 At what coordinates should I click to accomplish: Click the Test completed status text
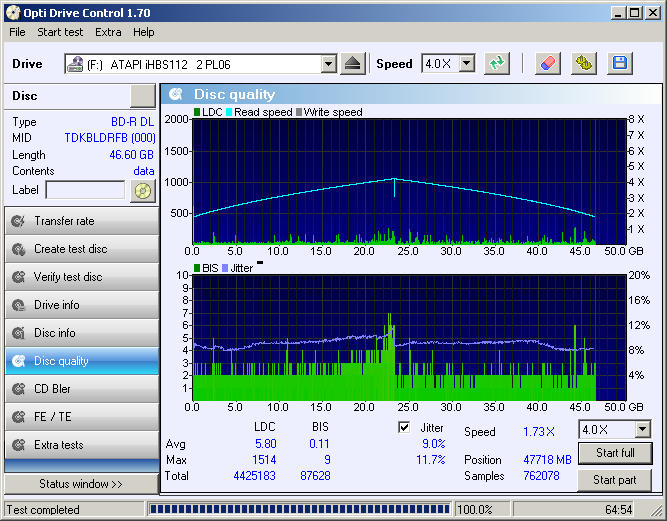(43, 510)
